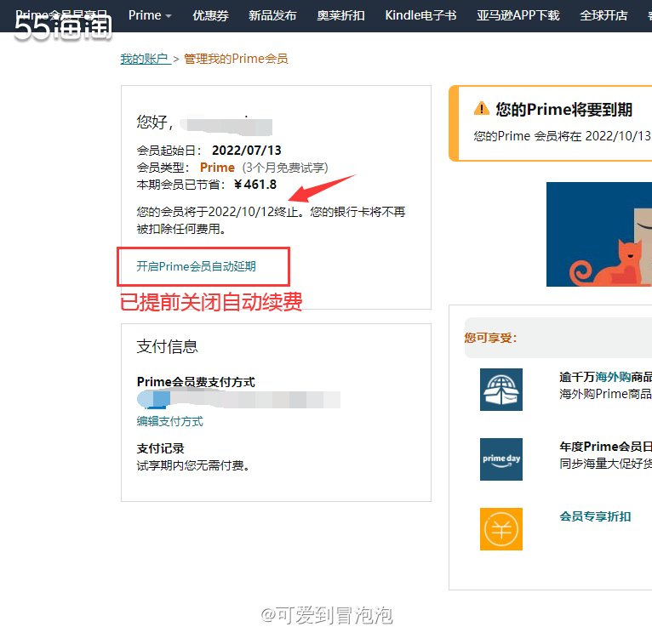
Task: Open the 优惠券 nav item
Action: click(210, 15)
